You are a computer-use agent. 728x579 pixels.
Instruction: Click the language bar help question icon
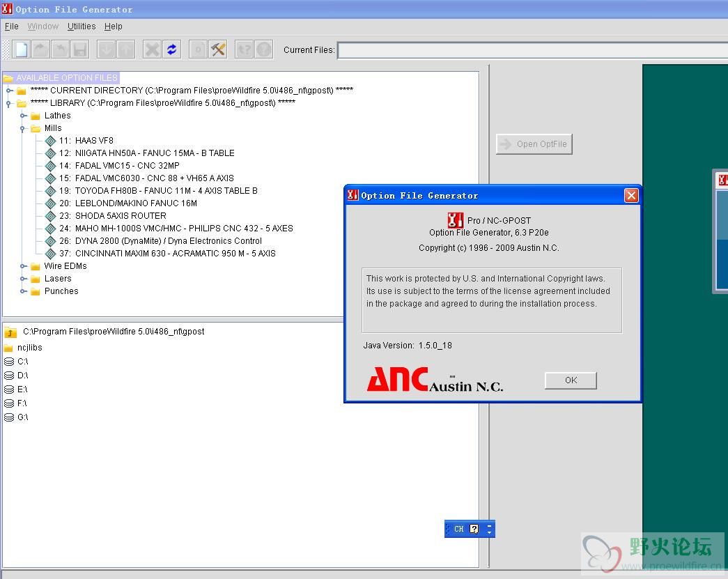[x=474, y=529]
